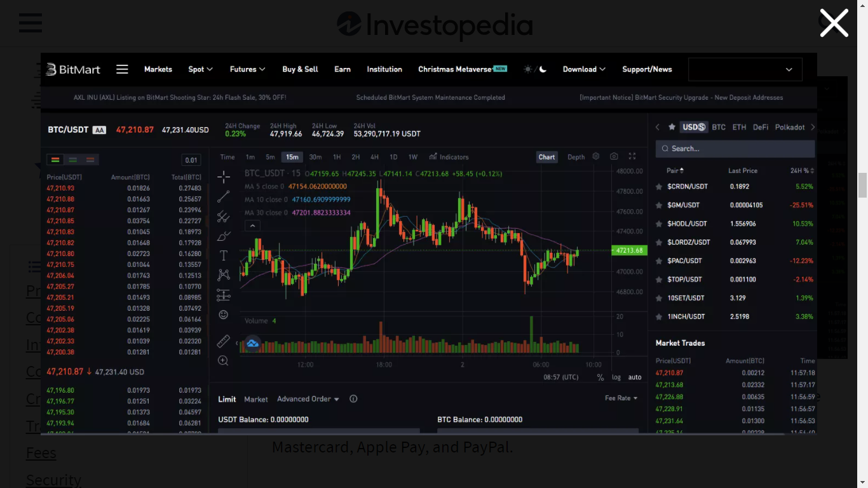Open the Institution page
Screen dimensions: 868x488
(x=384, y=69)
